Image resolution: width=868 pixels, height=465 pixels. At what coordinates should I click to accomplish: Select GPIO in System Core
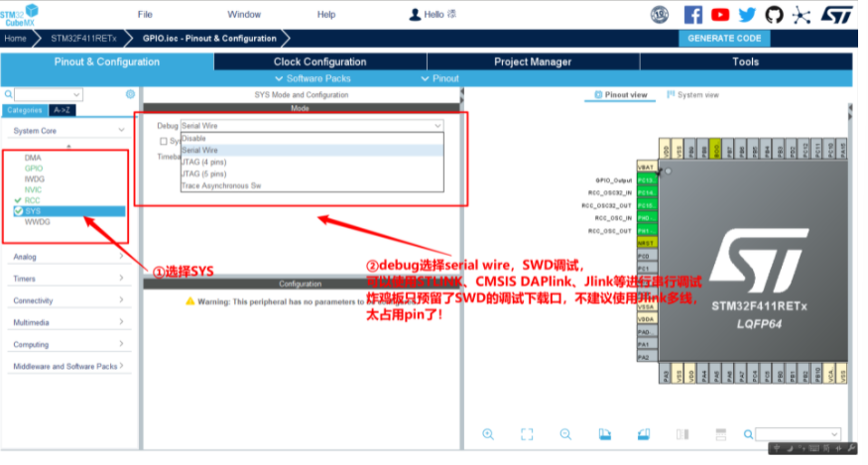tap(34, 169)
